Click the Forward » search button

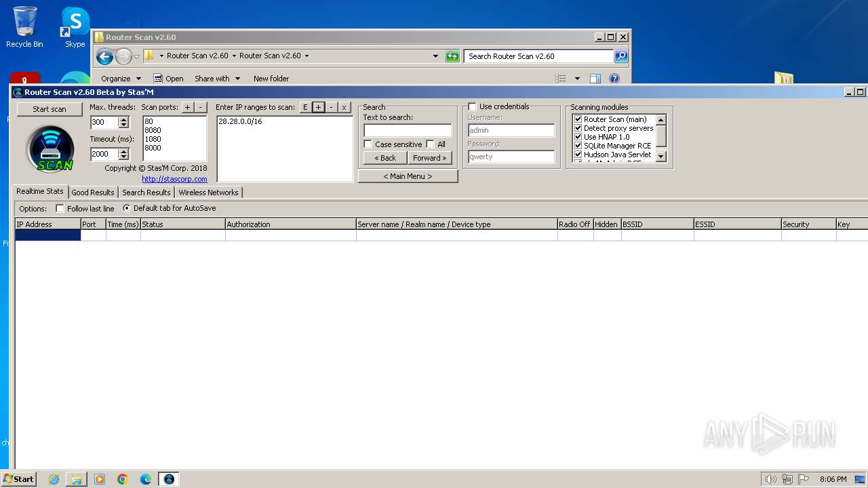(x=430, y=158)
